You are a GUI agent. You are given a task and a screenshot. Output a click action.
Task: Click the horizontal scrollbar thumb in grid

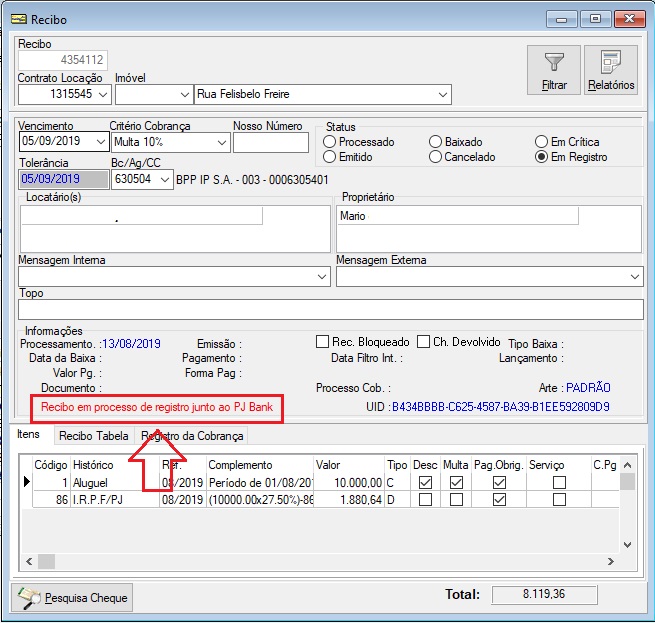pos(46,561)
